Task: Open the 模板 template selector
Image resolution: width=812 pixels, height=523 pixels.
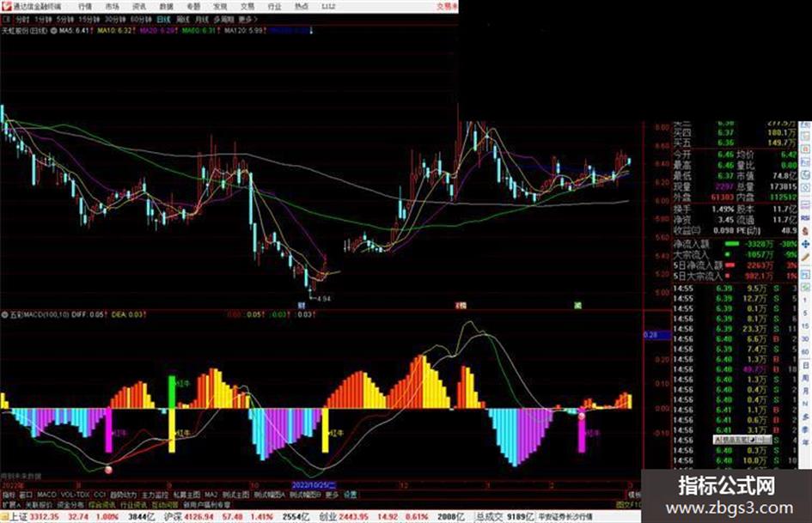Action: point(634,495)
